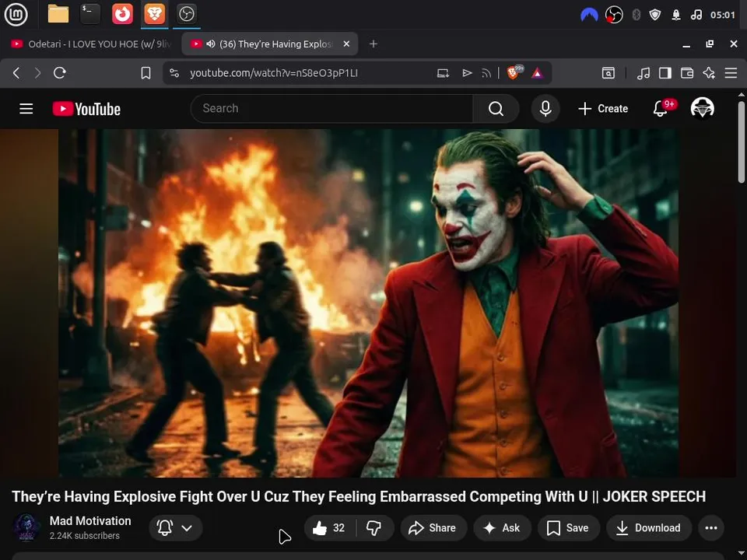Download this video
Screen dimensions: 747x560
click(x=649, y=527)
